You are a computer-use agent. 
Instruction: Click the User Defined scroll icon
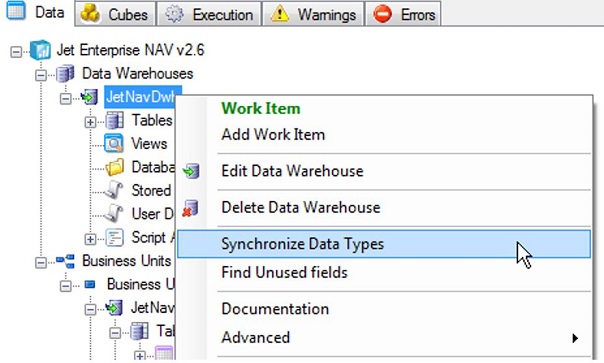(114, 214)
